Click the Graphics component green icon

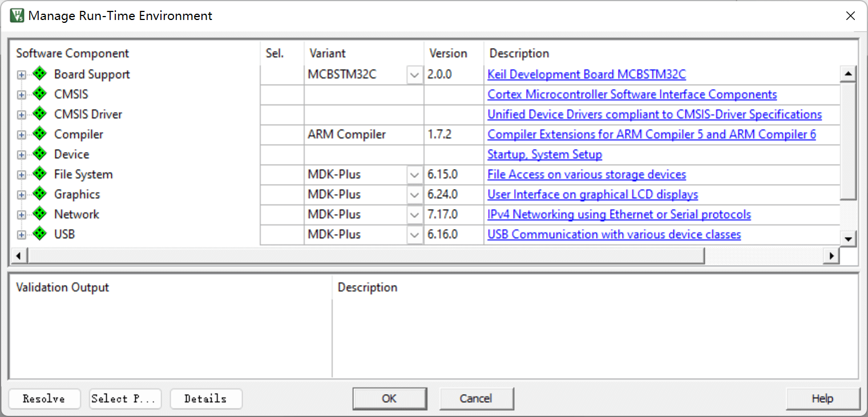(39, 194)
